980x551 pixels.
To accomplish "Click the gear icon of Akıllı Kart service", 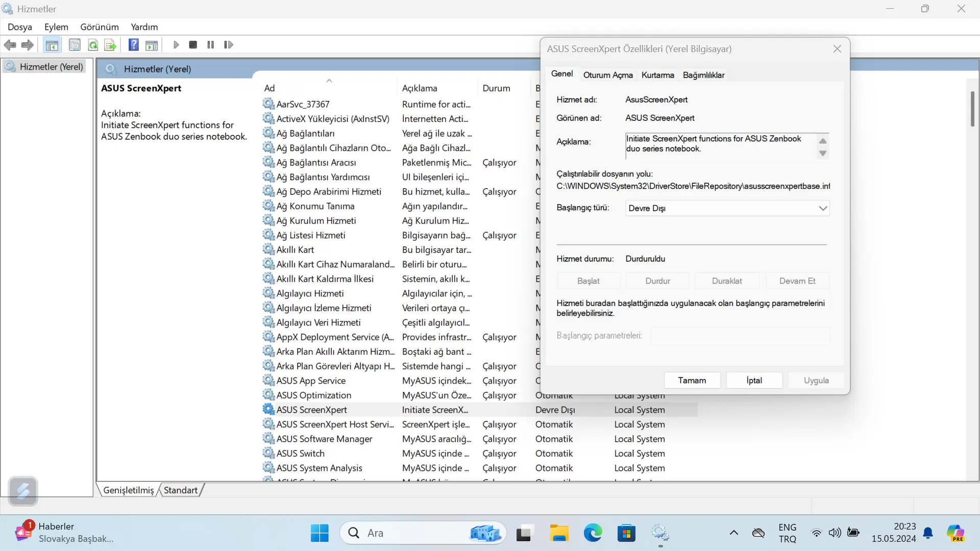I will coord(268,249).
